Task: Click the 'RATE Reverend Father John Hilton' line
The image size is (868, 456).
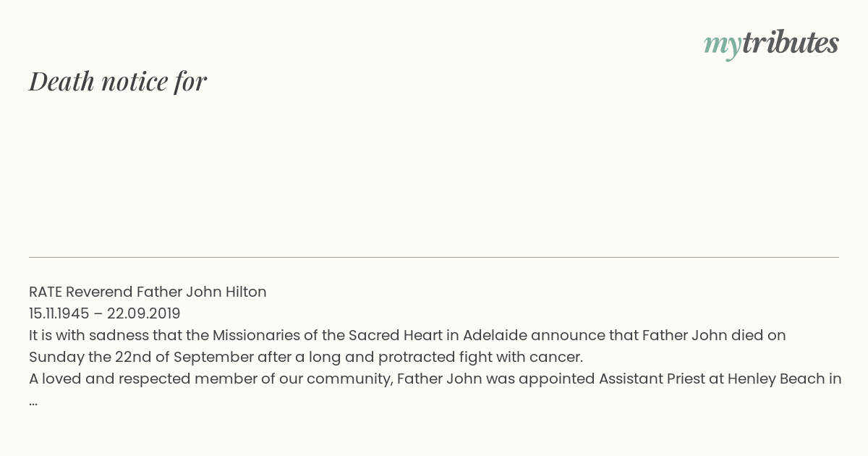Action: tap(148, 292)
